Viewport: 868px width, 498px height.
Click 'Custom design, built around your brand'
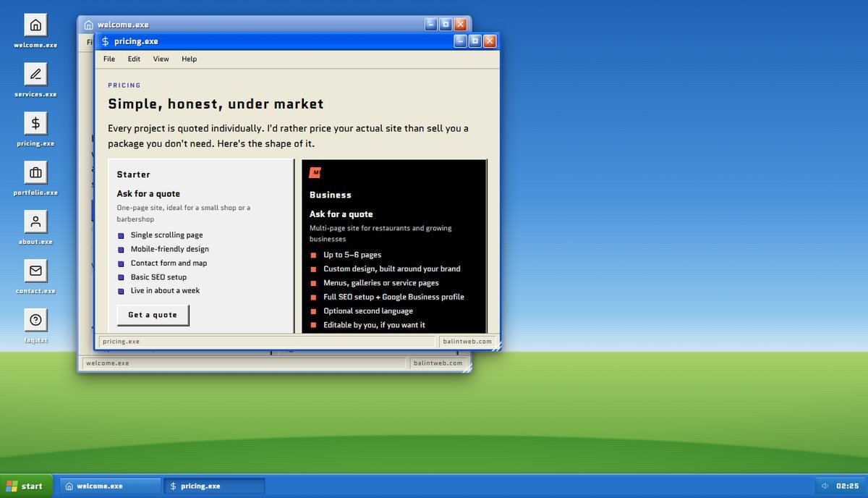coord(392,269)
